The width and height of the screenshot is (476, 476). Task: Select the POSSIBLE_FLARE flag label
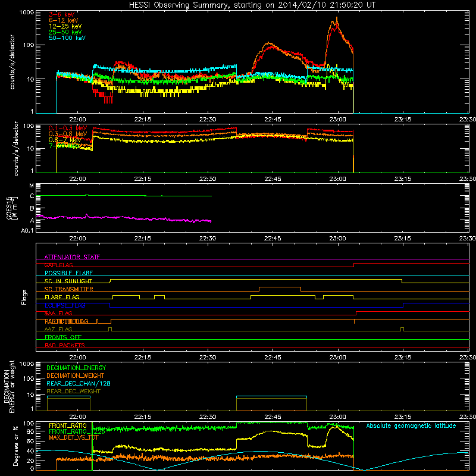pyautogui.click(x=68, y=273)
